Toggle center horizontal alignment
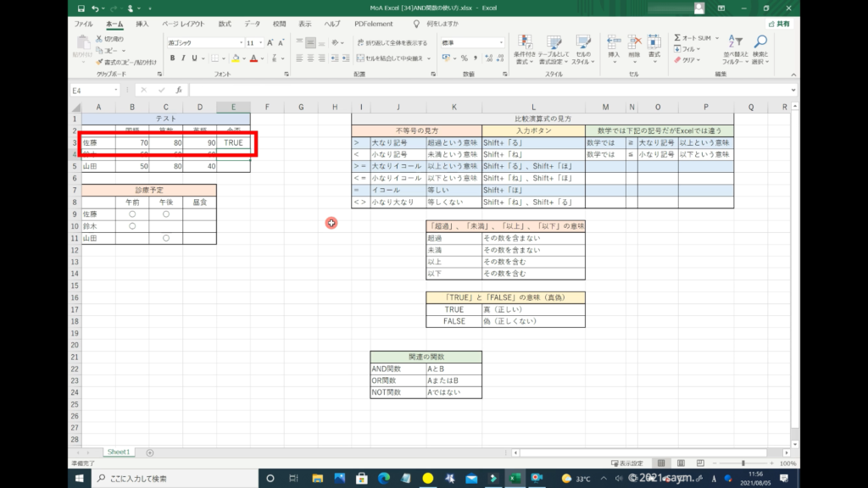Screen dimensions: 868x488 [x=310, y=58]
